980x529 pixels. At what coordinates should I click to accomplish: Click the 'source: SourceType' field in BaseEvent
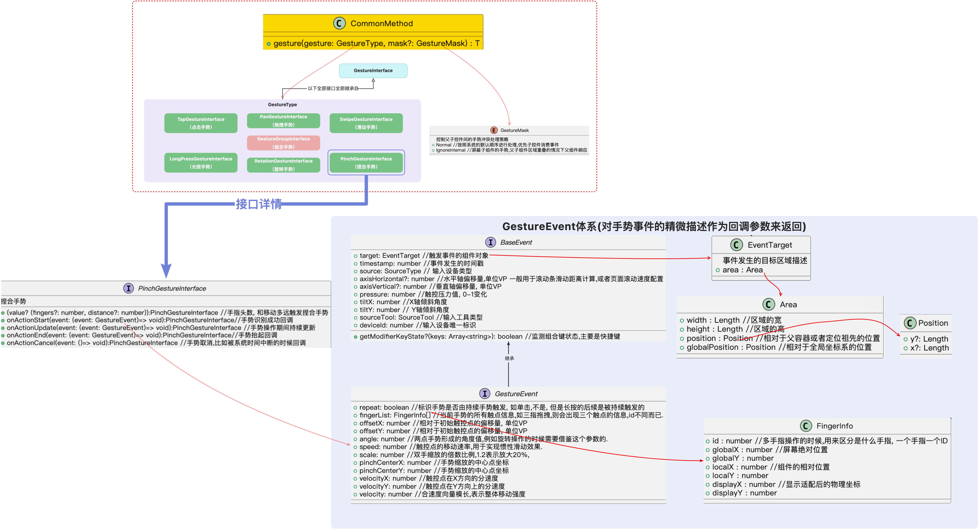point(412,271)
